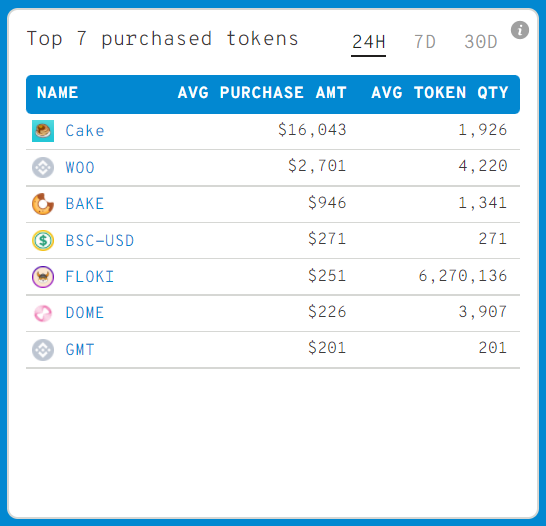
Task: Switch to the 24H tab
Action: 368,42
